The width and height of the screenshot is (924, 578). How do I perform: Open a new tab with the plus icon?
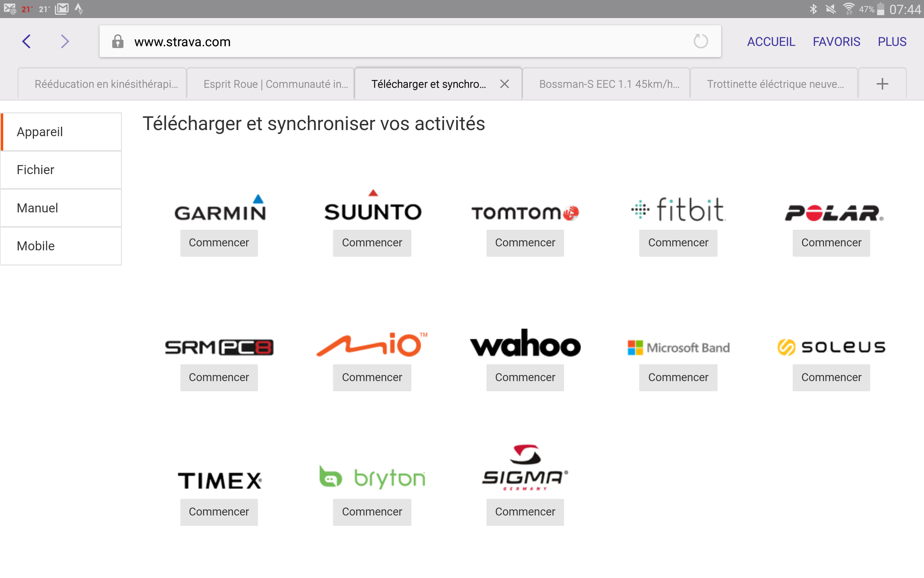pos(882,84)
